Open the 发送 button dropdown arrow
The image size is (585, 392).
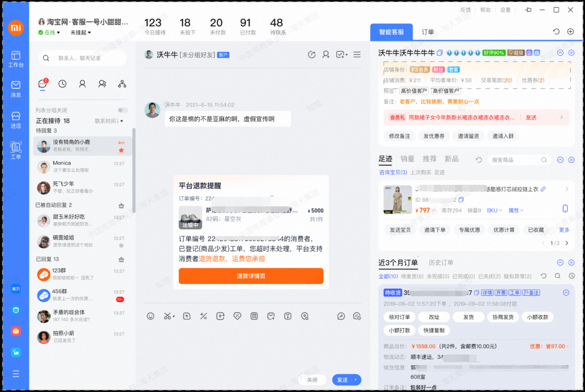pyautogui.click(x=356, y=380)
